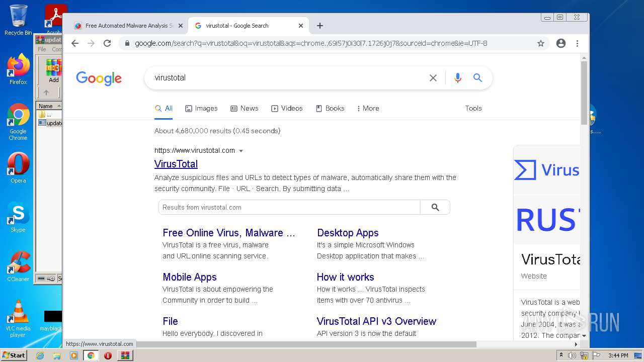Click the Google logo
This screenshot has width=644, height=362.
[x=99, y=78]
